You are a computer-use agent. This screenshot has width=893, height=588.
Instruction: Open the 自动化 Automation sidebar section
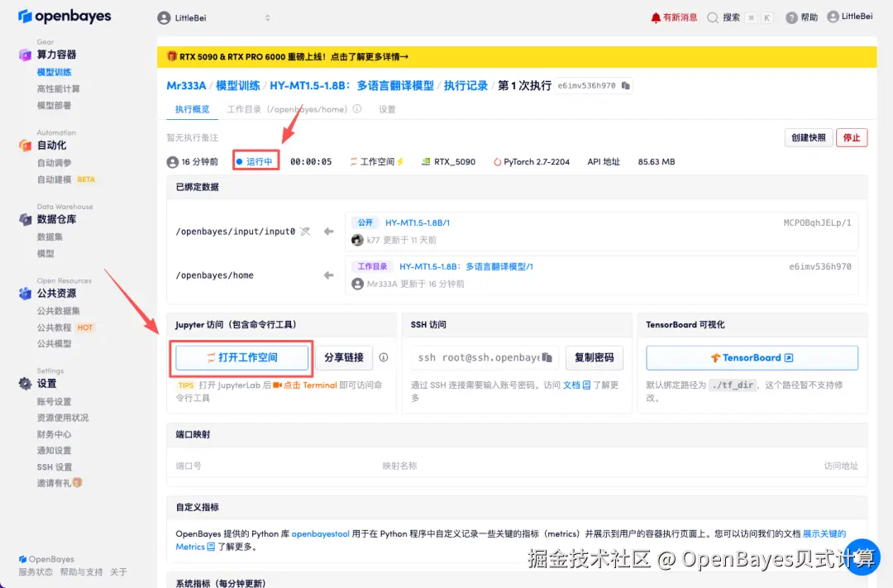point(50,146)
